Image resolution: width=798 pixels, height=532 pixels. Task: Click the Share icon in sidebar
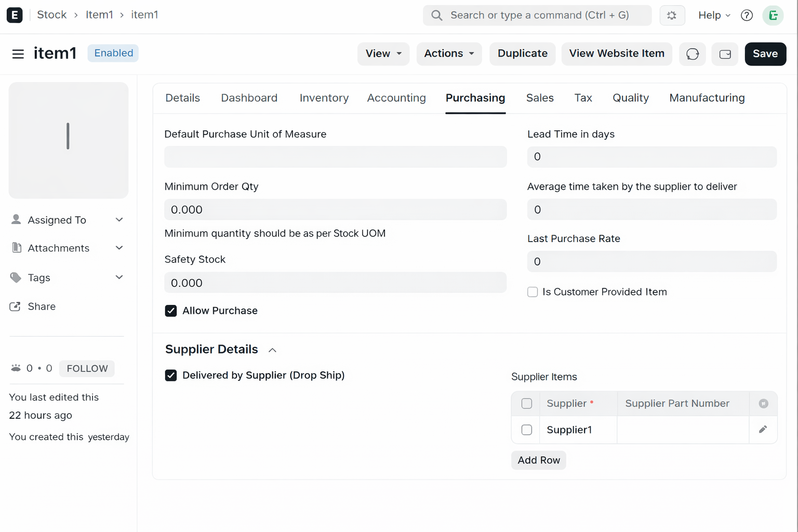click(x=15, y=307)
